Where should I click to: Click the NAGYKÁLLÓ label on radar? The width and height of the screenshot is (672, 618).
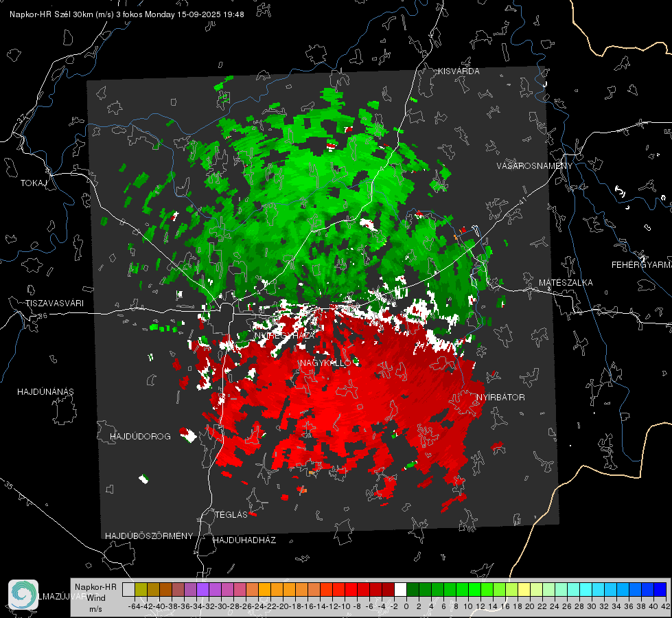[326, 363]
